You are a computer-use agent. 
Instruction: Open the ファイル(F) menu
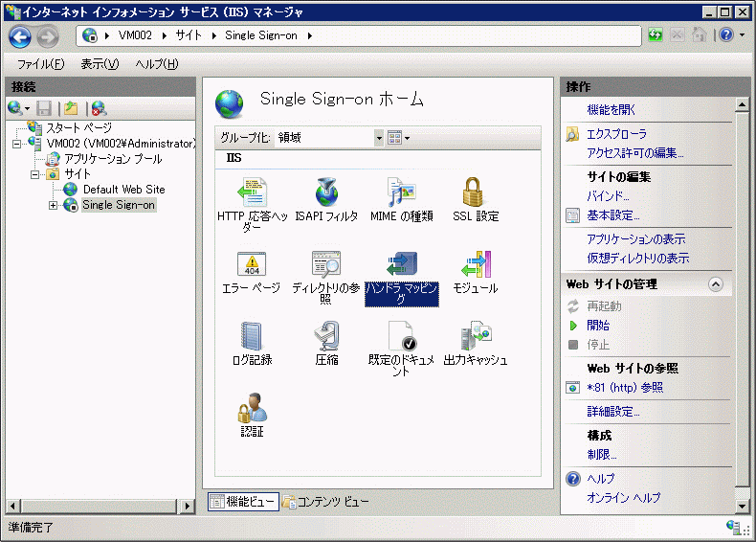[40, 64]
